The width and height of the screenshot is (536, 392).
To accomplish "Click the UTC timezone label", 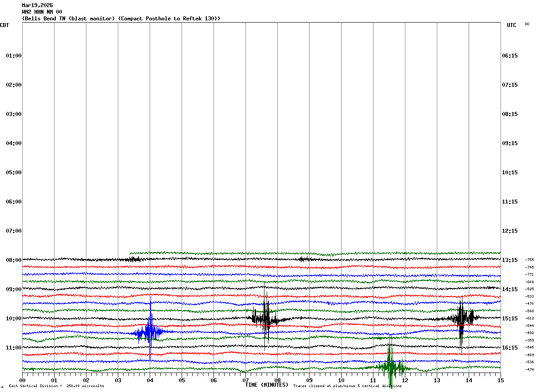I will tap(512, 25).
